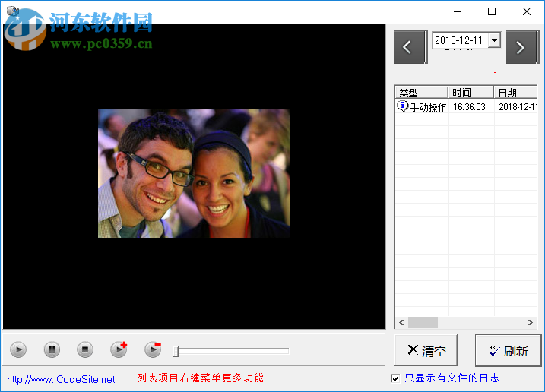Sort by the 时间 column header
545x392 pixels.
471,93
